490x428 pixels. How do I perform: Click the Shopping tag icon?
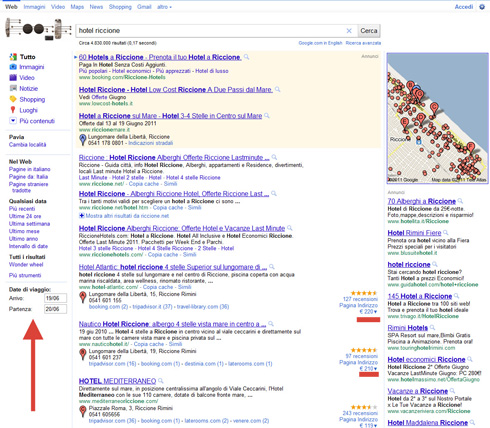click(13, 99)
